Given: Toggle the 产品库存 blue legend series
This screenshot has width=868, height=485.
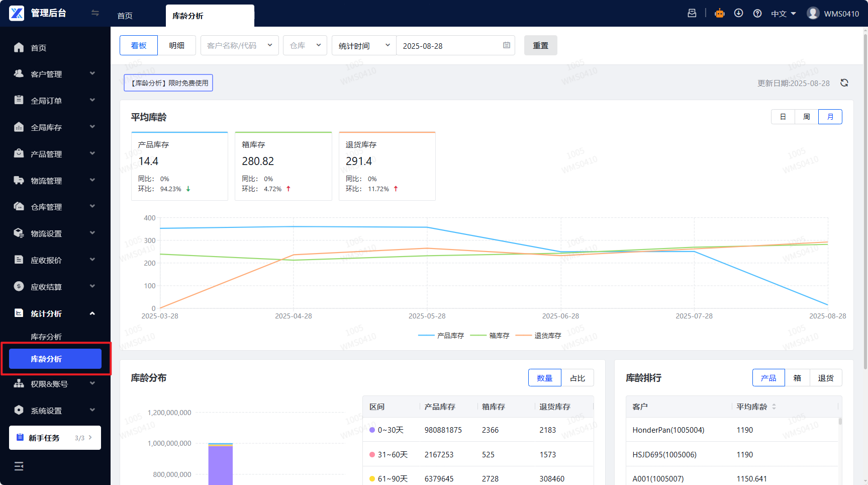Looking at the screenshot, I should tap(441, 336).
